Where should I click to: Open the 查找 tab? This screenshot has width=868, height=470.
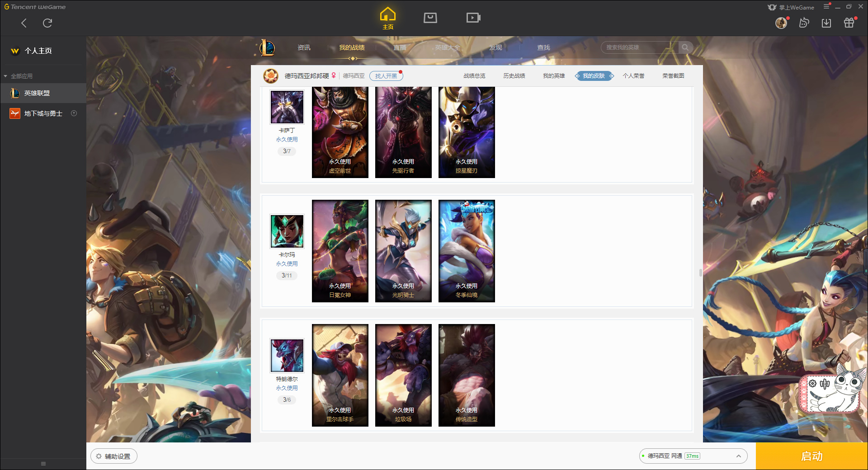tap(543, 47)
